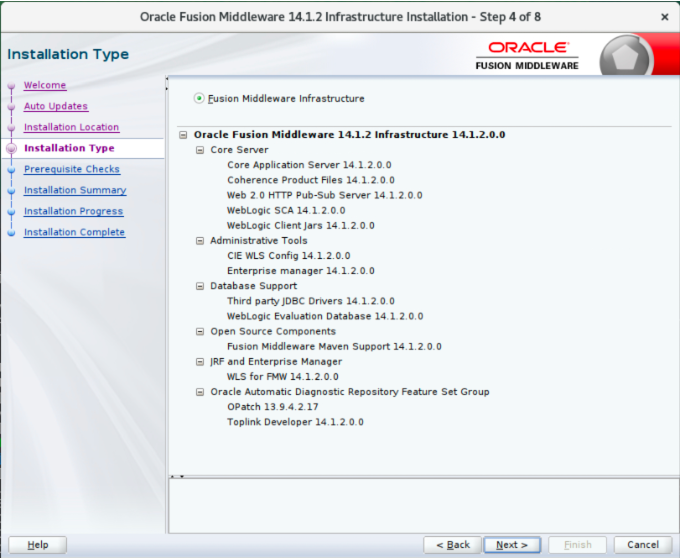Collapse the Core Server group

[200, 150]
